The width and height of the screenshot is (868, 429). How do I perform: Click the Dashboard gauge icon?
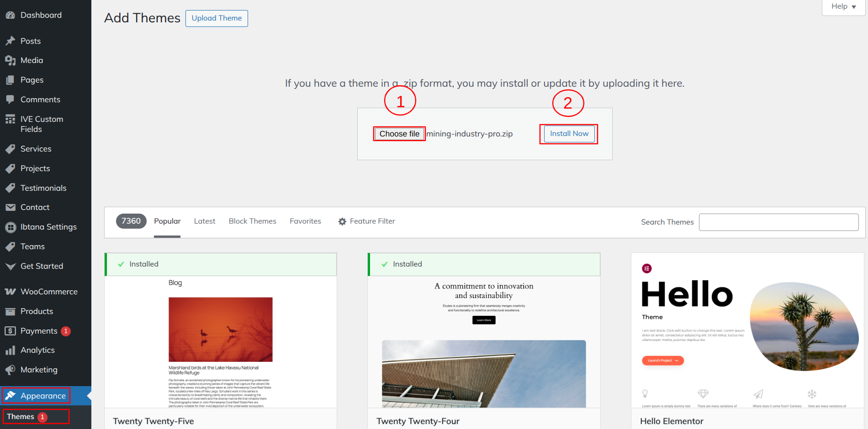pos(10,15)
